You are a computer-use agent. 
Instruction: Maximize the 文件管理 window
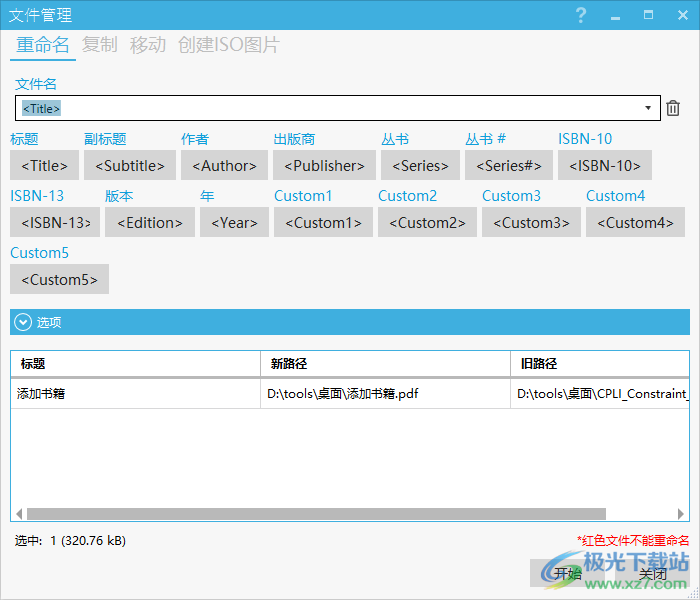point(648,15)
